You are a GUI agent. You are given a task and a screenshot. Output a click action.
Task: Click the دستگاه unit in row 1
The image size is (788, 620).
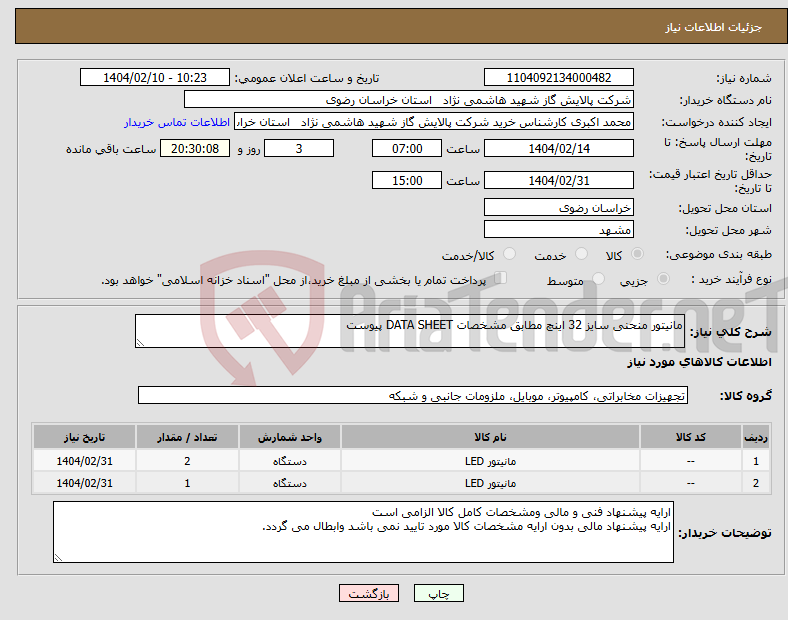[290, 461]
